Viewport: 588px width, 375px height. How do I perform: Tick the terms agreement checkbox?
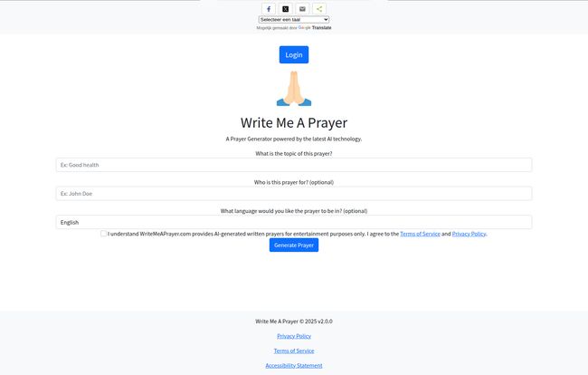103,234
